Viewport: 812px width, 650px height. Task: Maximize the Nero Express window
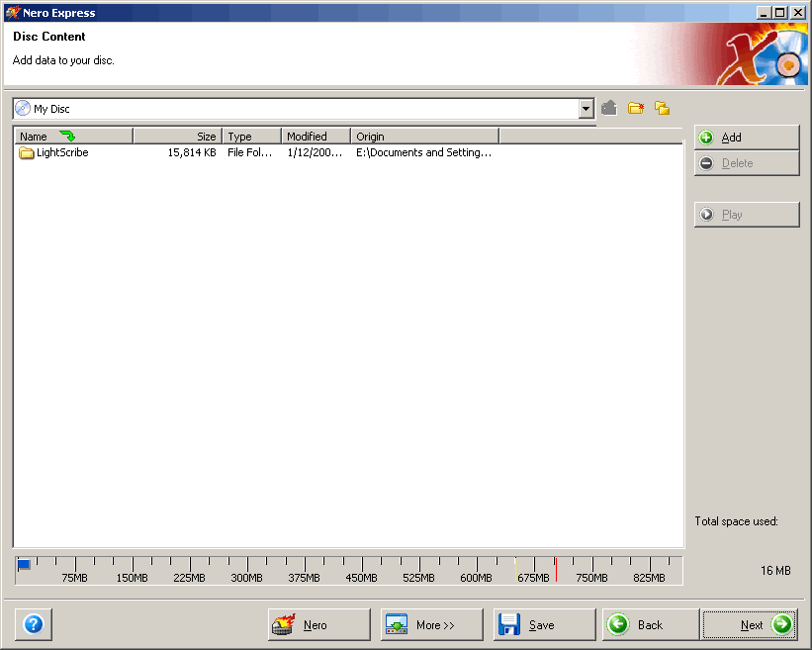(780, 13)
